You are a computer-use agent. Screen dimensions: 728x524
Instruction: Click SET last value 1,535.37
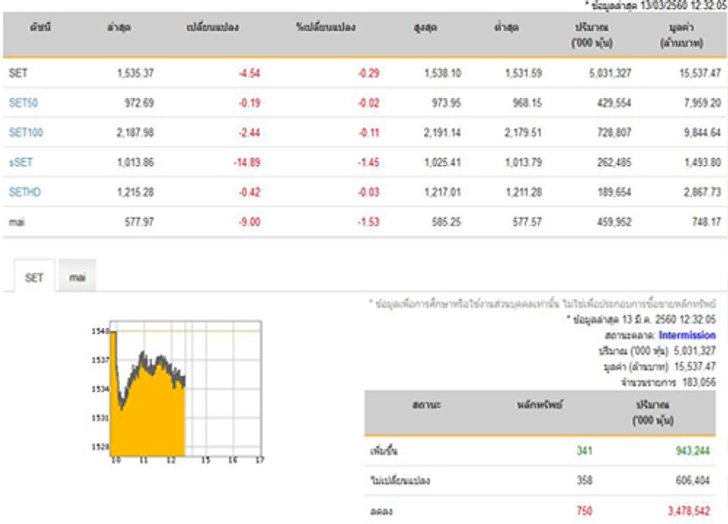(135, 73)
